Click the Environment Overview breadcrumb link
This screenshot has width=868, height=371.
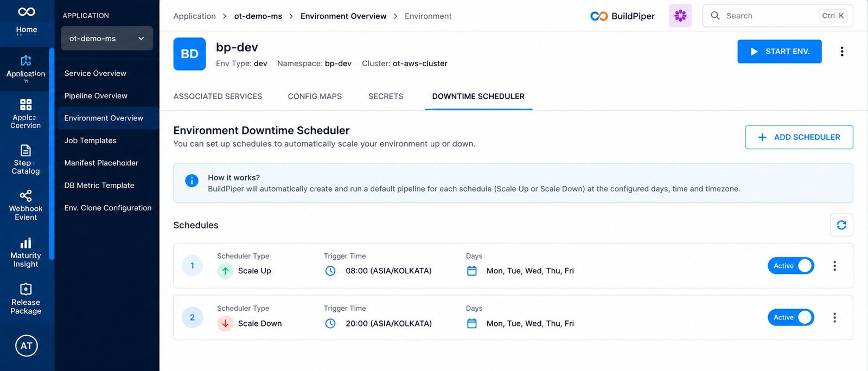tap(343, 16)
